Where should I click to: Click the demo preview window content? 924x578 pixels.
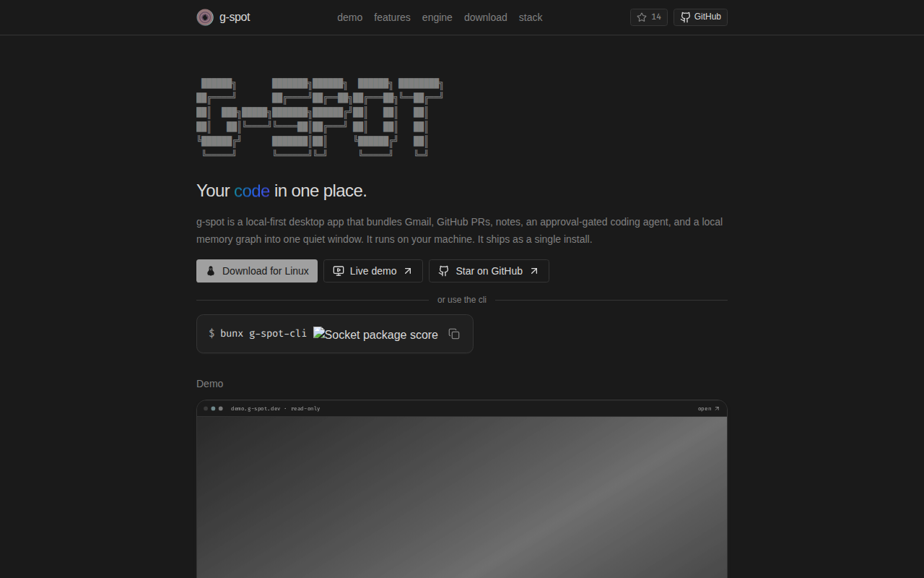(x=462, y=497)
